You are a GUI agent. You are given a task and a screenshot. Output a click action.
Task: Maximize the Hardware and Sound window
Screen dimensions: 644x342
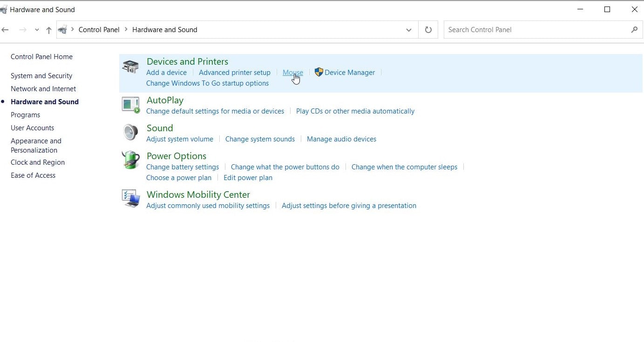click(x=607, y=9)
